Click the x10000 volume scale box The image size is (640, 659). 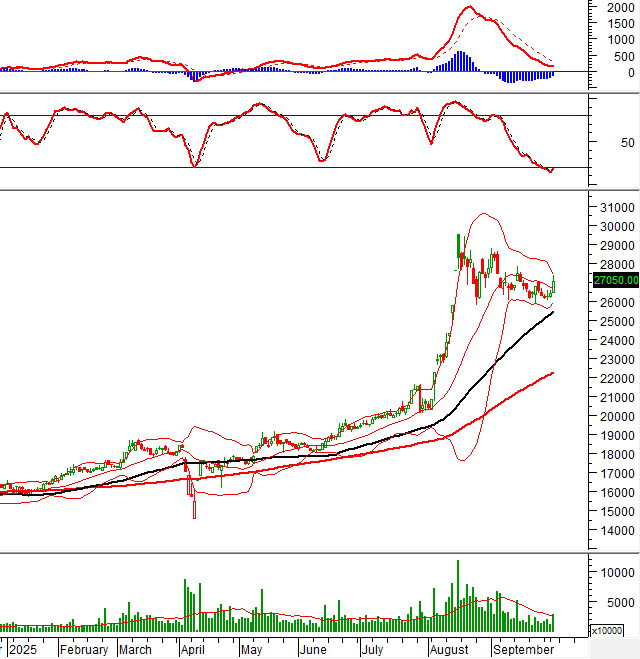(x=606, y=631)
